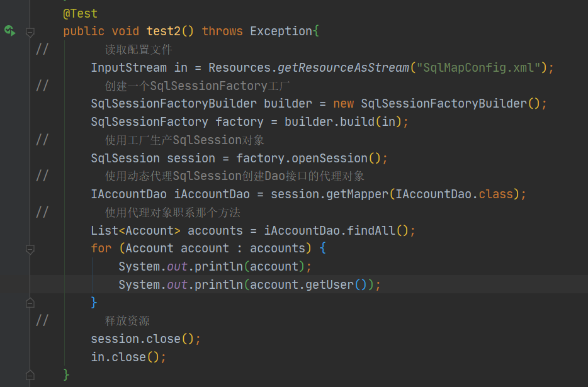
Task: Click the InputStream type name
Action: click(128, 67)
